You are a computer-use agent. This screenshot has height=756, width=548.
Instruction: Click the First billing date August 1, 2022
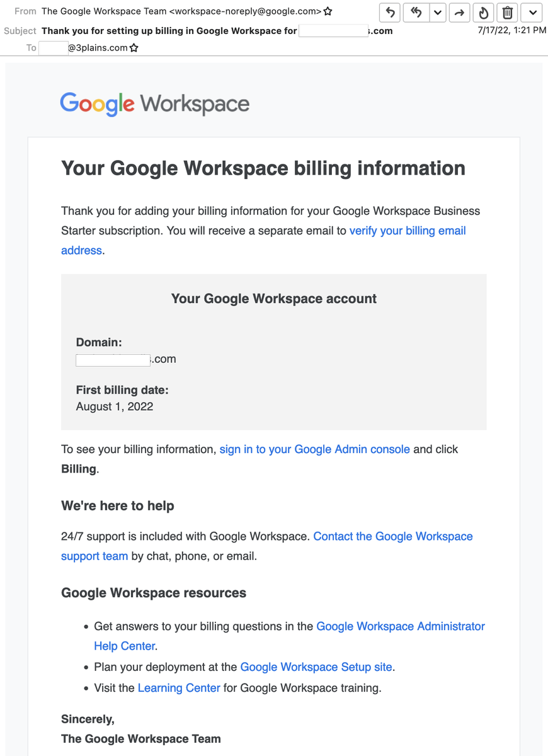pyautogui.click(x=115, y=406)
